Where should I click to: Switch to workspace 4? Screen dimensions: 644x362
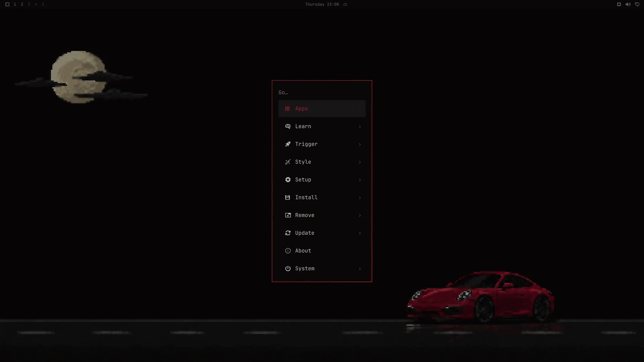pyautogui.click(x=36, y=4)
